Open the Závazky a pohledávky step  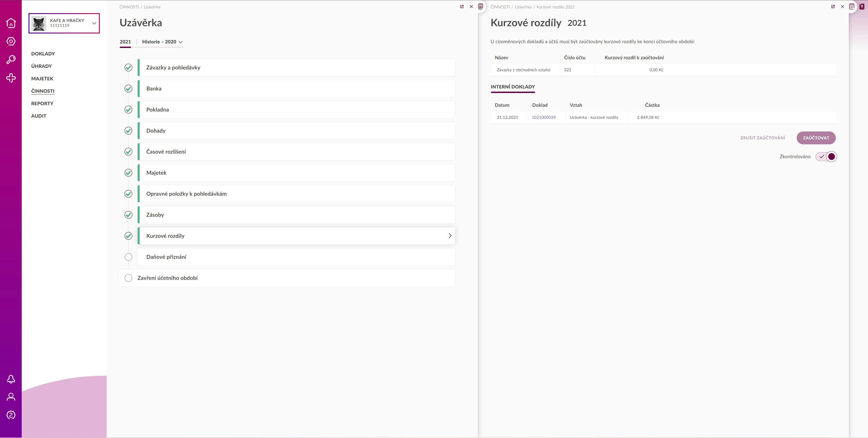pos(297,67)
